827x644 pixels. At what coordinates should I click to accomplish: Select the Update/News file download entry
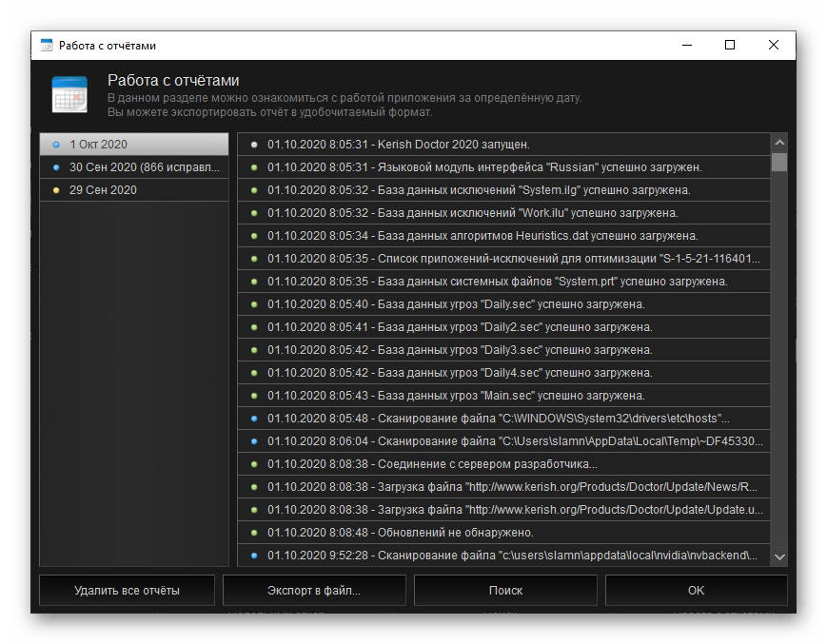[503, 487]
